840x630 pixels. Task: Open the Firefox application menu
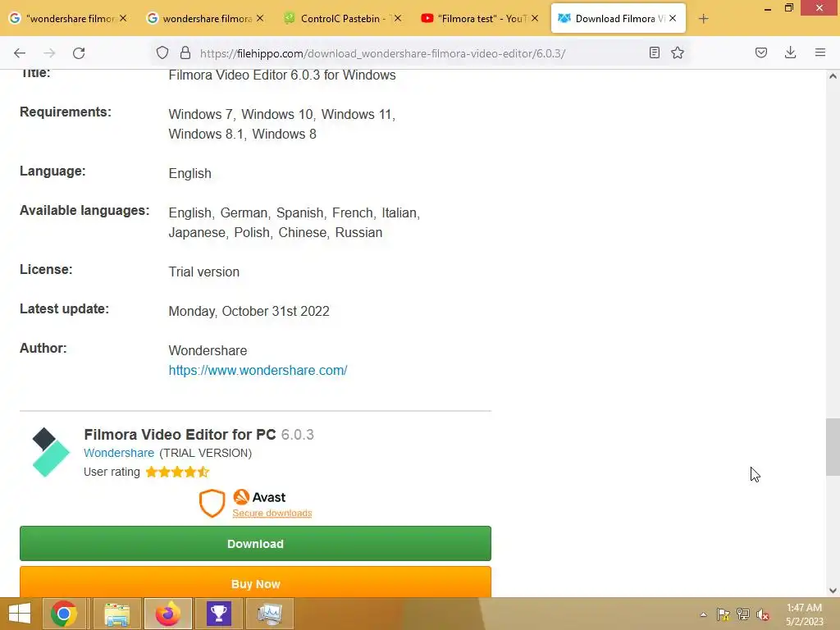click(820, 52)
